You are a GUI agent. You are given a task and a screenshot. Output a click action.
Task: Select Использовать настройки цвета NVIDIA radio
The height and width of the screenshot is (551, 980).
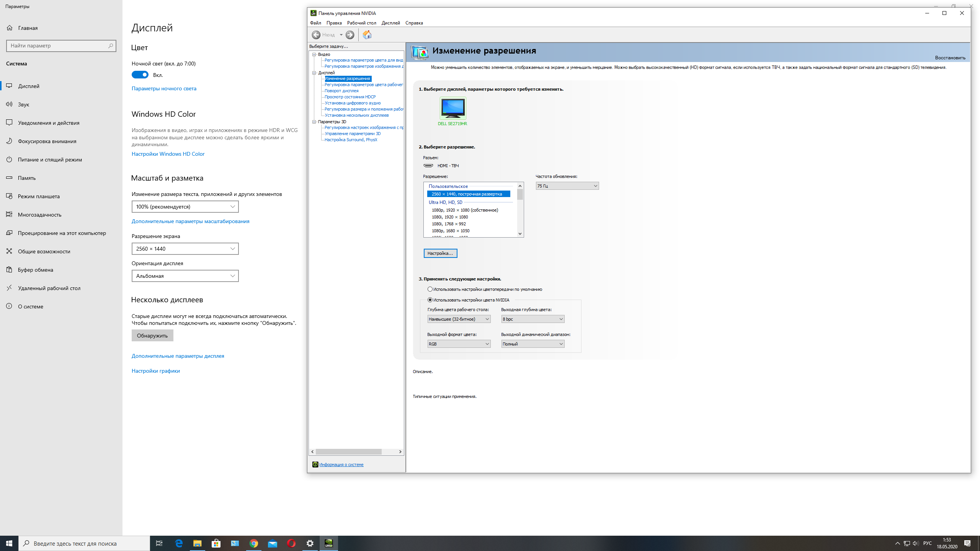click(430, 300)
